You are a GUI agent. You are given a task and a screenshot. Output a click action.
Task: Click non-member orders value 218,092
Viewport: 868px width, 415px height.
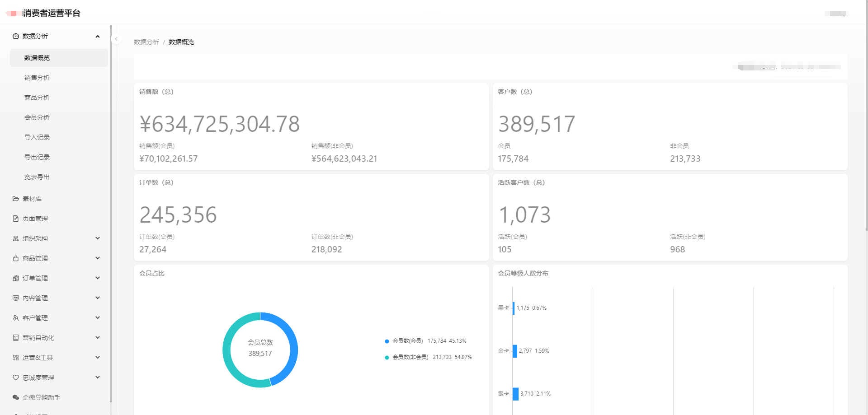tap(327, 250)
